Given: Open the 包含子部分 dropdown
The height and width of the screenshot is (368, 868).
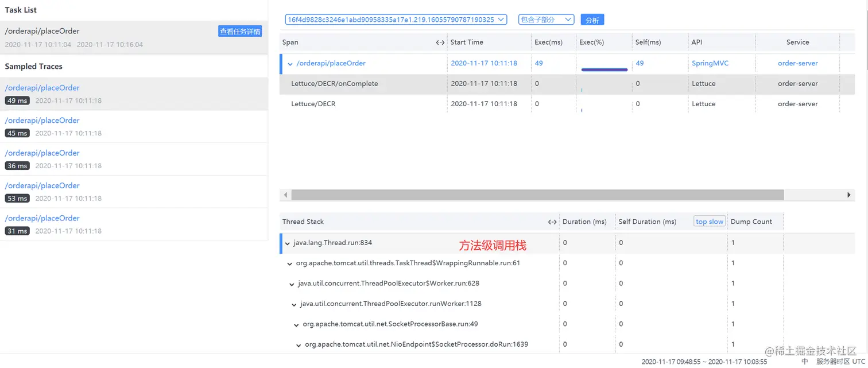Looking at the screenshot, I should pos(546,20).
